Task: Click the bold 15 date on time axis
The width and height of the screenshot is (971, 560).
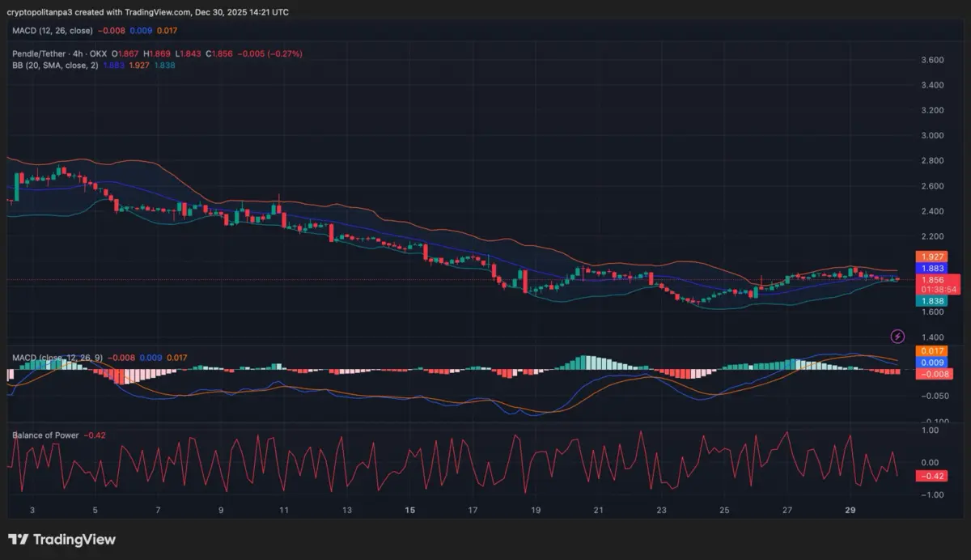Action: pyautogui.click(x=409, y=511)
